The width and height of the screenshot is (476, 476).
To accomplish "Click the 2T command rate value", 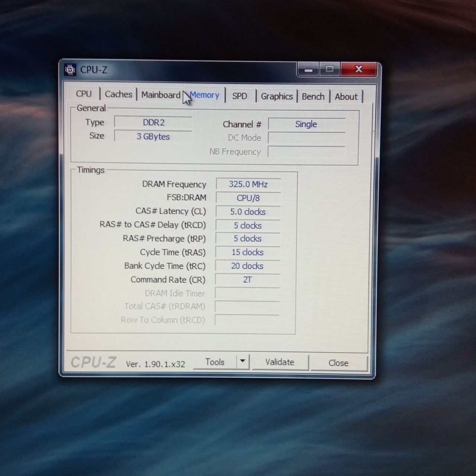I will [247, 280].
